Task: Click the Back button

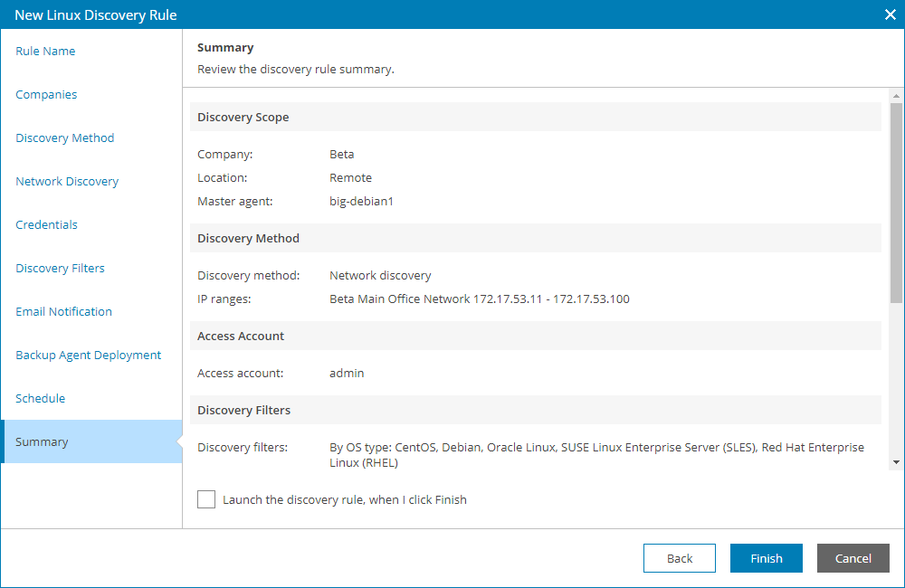Action: (x=679, y=558)
